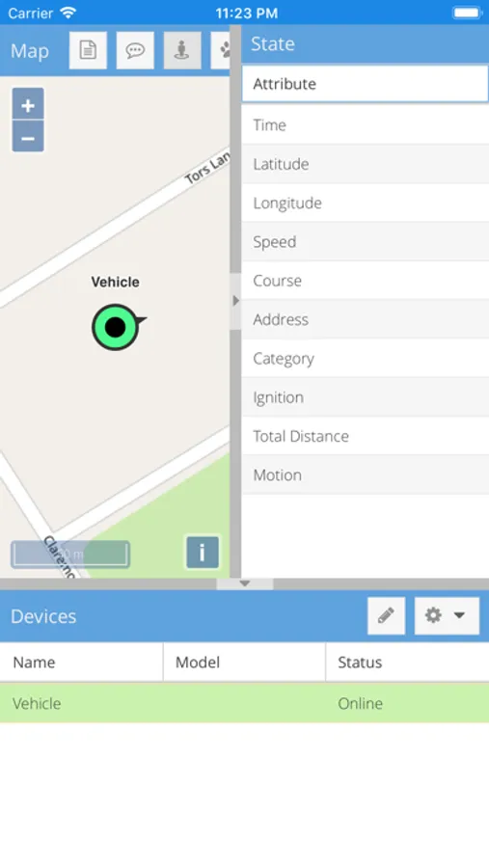Edit device using the pencil icon
The height and width of the screenshot is (868, 489).
coord(386,615)
